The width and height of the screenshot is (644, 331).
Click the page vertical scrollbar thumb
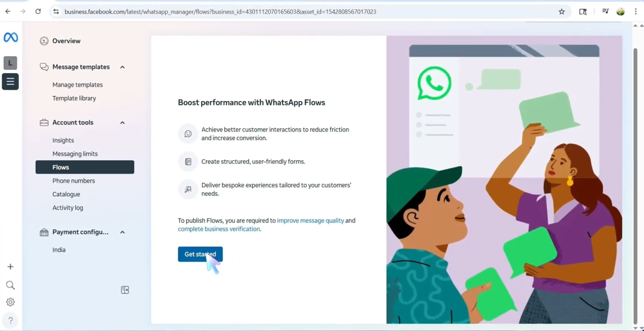click(x=635, y=187)
